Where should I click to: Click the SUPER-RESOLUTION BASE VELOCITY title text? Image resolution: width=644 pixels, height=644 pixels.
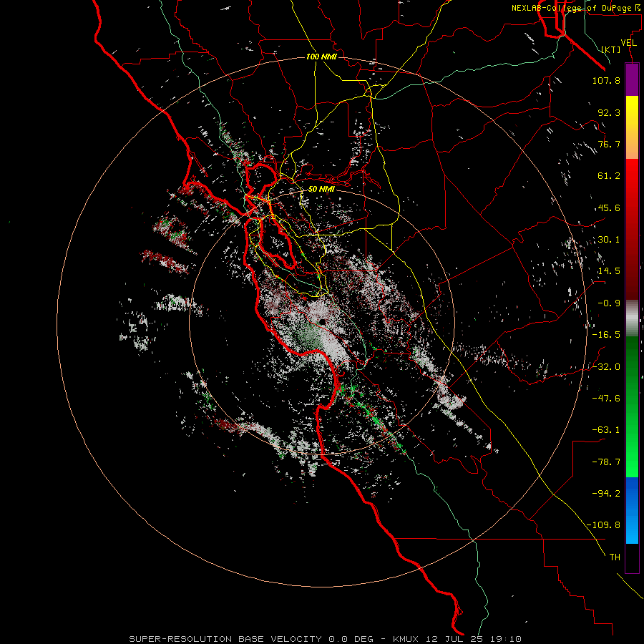coord(225,639)
